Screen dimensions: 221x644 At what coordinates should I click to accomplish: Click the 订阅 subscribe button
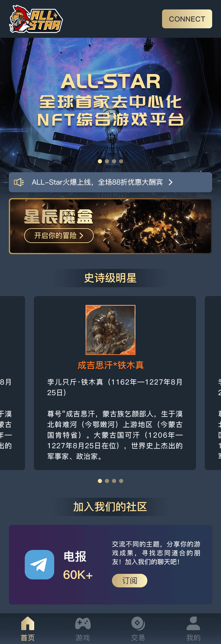130,581
